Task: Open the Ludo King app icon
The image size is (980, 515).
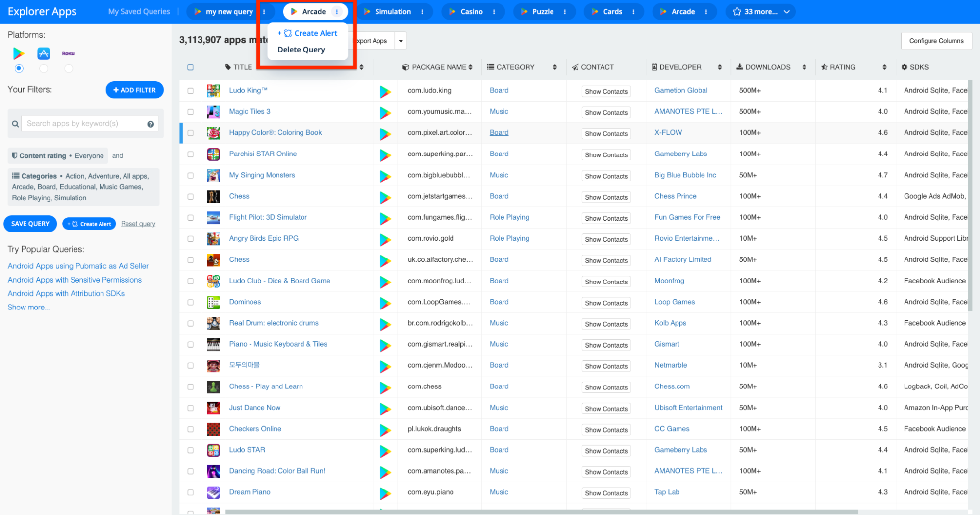Action: 213,91
